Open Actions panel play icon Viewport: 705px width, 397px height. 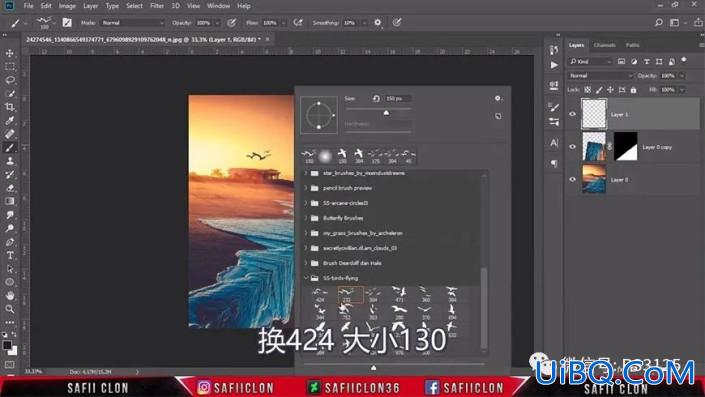click(x=554, y=65)
